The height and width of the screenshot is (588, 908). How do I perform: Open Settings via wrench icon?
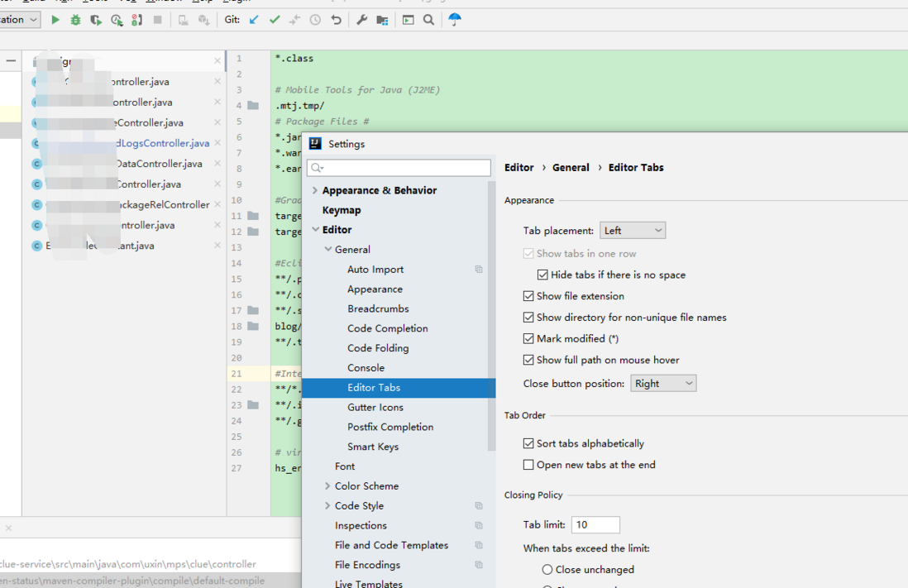pos(361,20)
